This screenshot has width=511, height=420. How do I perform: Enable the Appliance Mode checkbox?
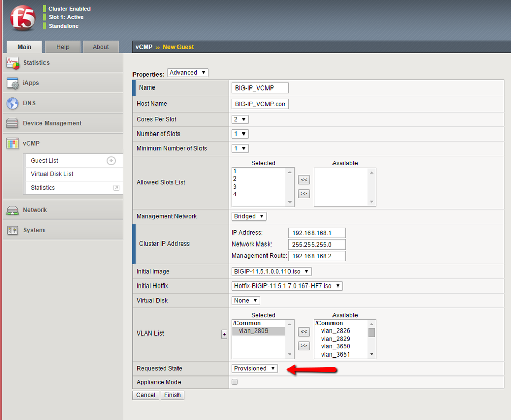(235, 382)
